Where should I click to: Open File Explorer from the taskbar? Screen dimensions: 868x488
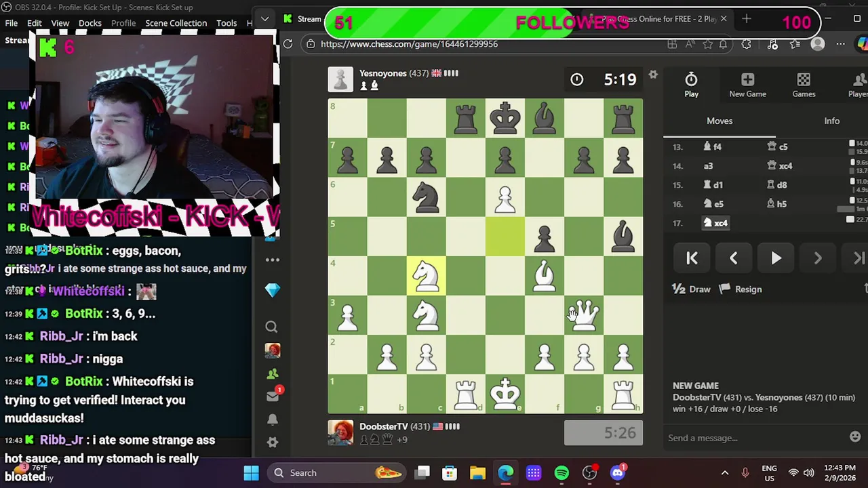click(477, 472)
